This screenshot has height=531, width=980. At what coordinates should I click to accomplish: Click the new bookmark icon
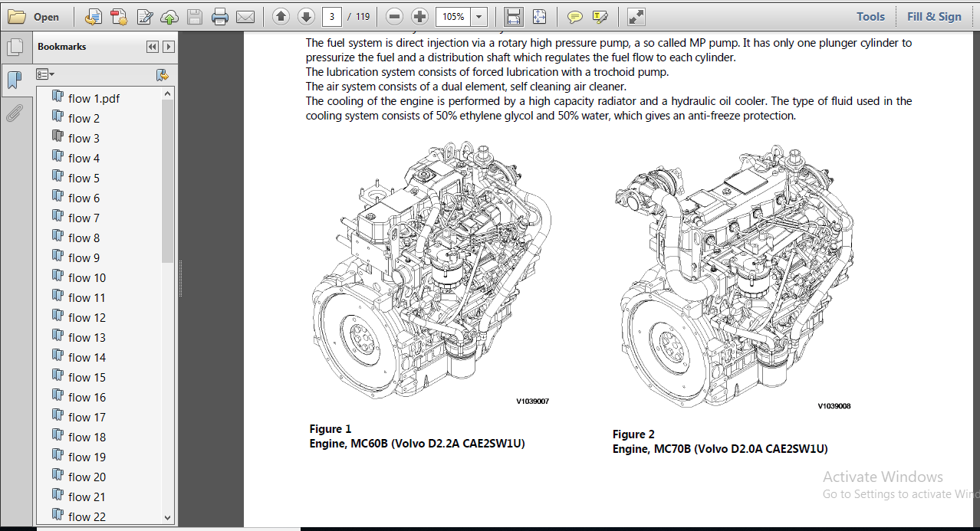click(x=162, y=74)
